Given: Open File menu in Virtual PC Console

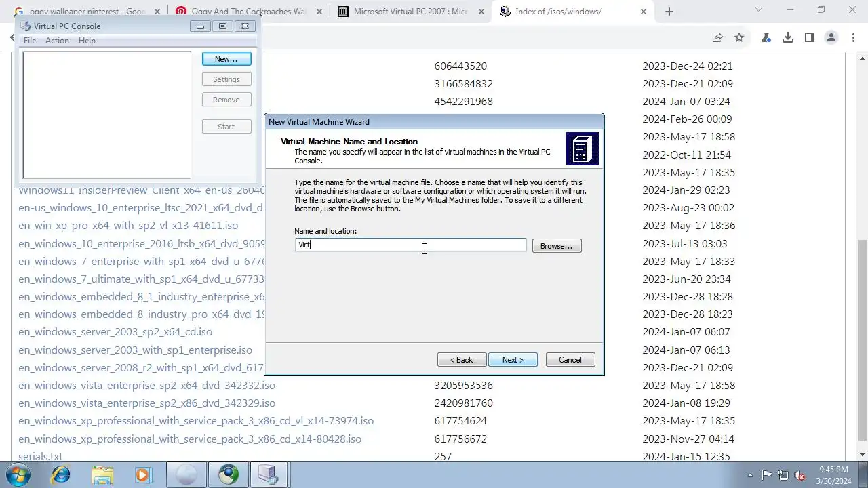Looking at the screenshot, I should click(x=30, y=41).
